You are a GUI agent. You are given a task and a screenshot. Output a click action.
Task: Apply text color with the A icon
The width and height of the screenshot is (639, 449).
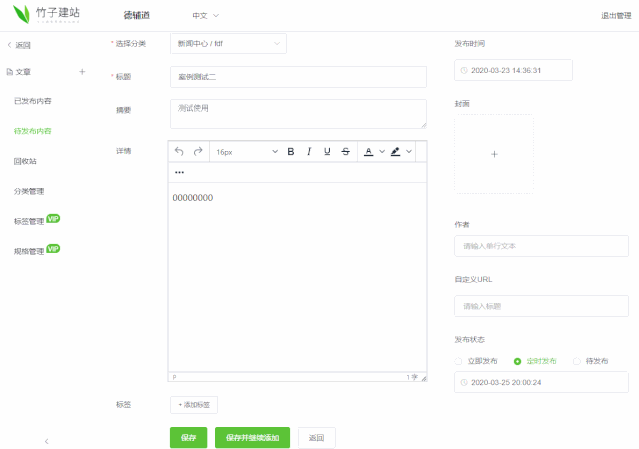coord(368,152)
